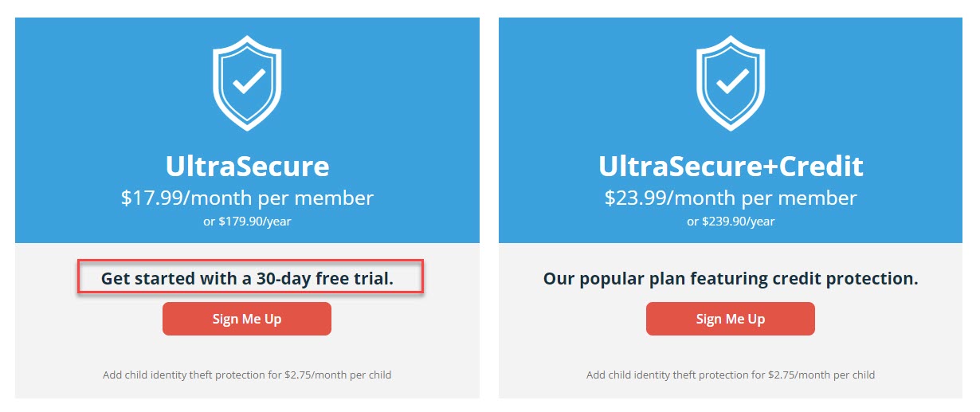Click the UltraSecure+Credit plan title
The image size is (980, 412).
(x=731, y=166)
